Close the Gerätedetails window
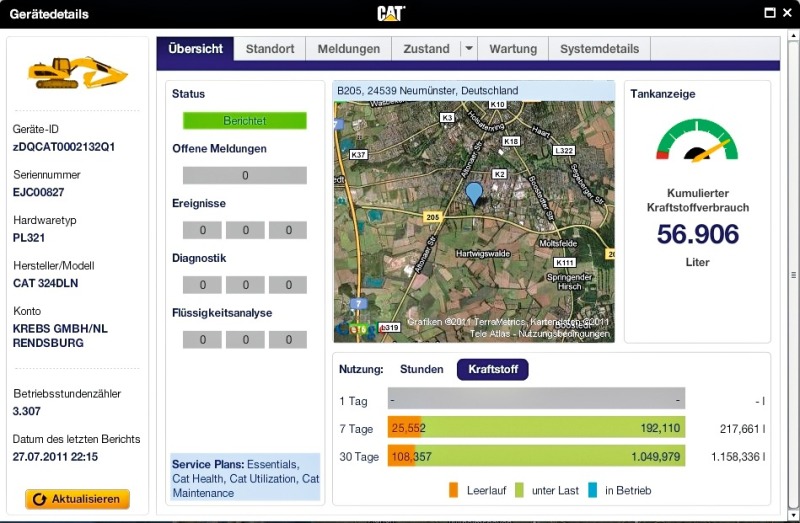The image size is (800, 523). [x=786, y=13]
